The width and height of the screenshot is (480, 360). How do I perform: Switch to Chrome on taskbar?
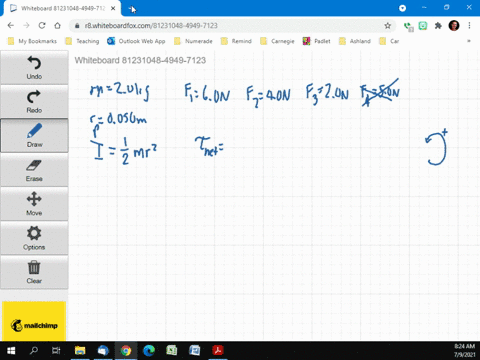[126, 351]
